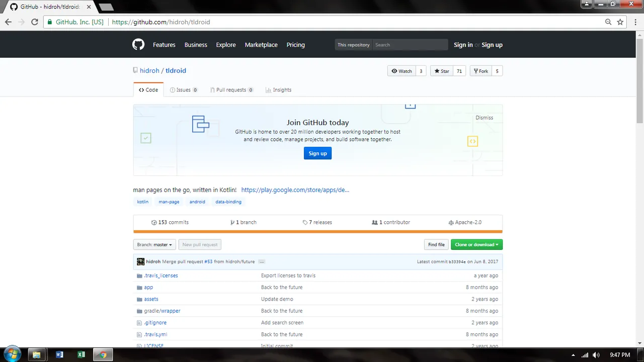Viewport: 644px width, 362px height.
Task: Click the android topic tag
Action: [x=197, y=202]
